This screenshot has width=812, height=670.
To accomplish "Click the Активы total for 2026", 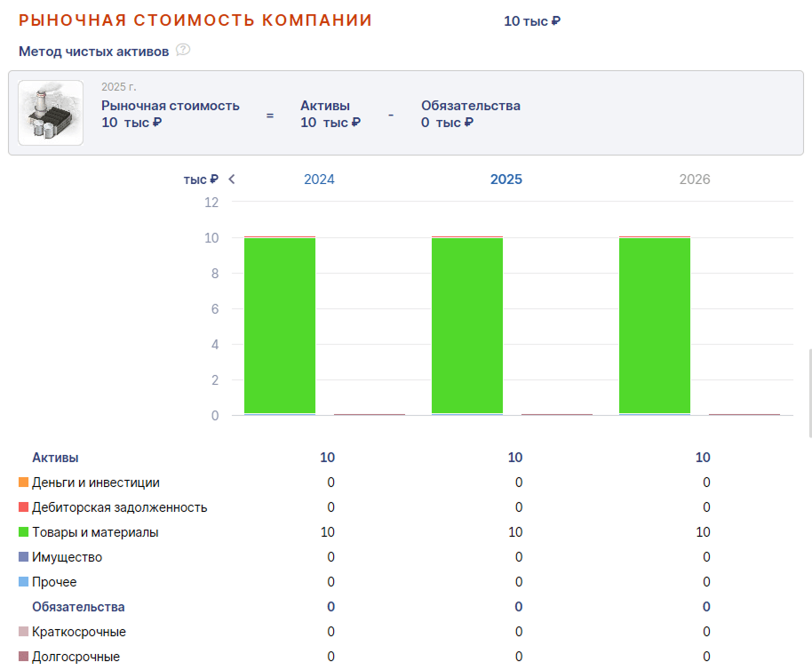I will 703,458.
